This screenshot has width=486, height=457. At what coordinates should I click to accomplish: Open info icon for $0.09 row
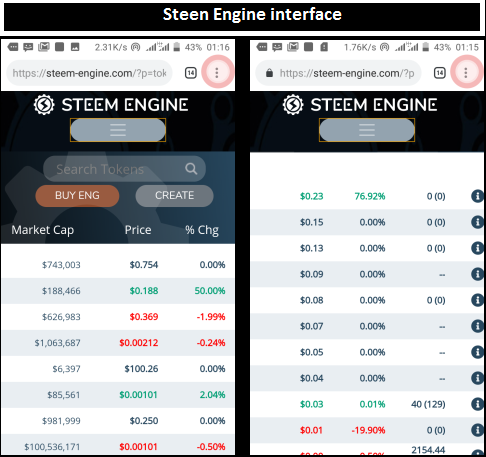pos(477,274)
